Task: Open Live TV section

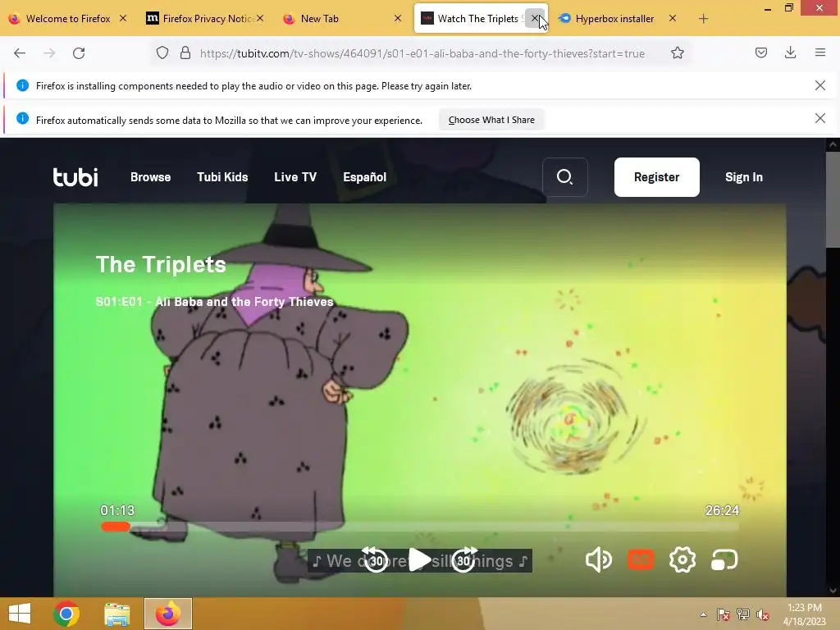Action: 295,177
